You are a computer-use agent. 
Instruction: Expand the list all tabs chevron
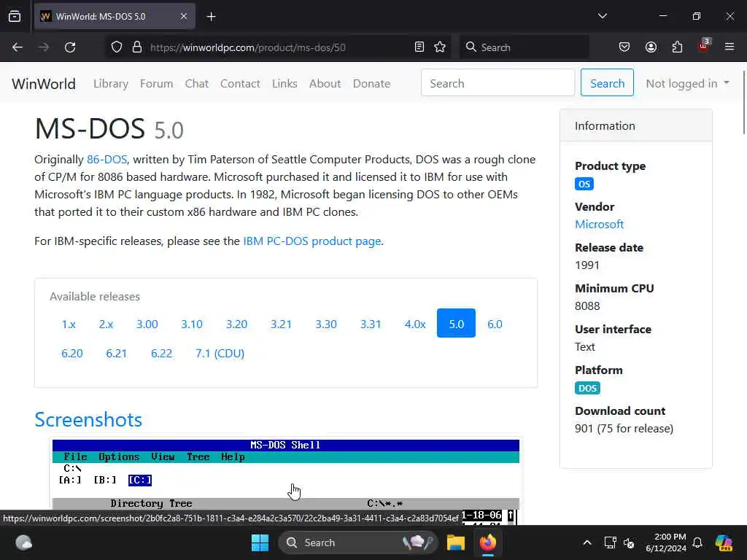coord(602,16)
